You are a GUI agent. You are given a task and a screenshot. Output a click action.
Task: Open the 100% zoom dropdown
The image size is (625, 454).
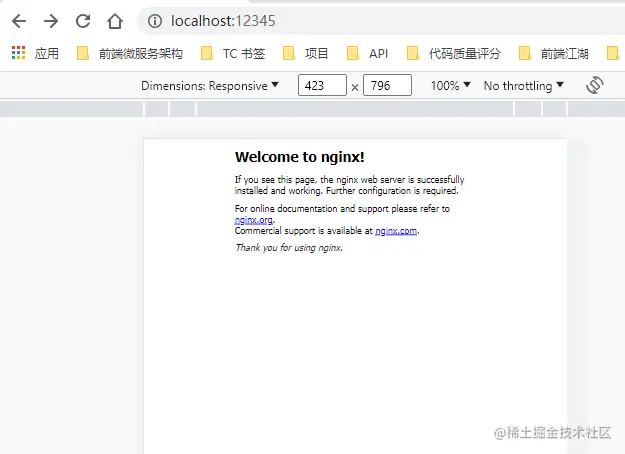(x=450, y=85)
